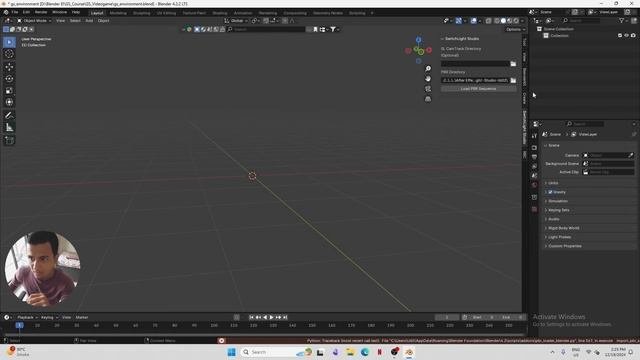Switch to the UV Editing workspace tab

166,13
